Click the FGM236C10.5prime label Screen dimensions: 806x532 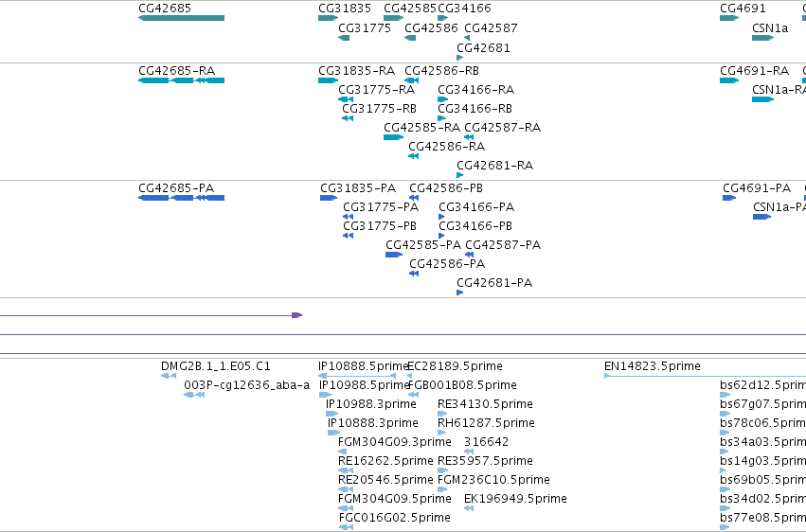pos(493,481)
